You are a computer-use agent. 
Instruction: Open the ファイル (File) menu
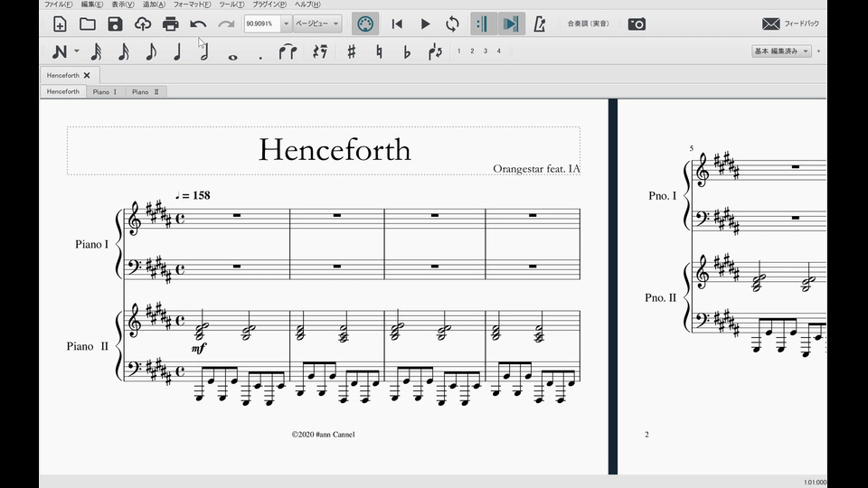pyautogui.click(x=58, y=5)
